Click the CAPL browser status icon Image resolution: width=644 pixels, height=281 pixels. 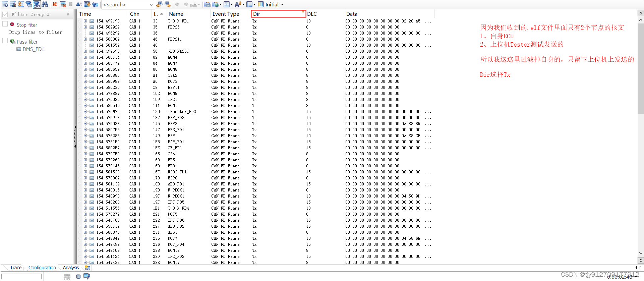[x=67, y=277]
